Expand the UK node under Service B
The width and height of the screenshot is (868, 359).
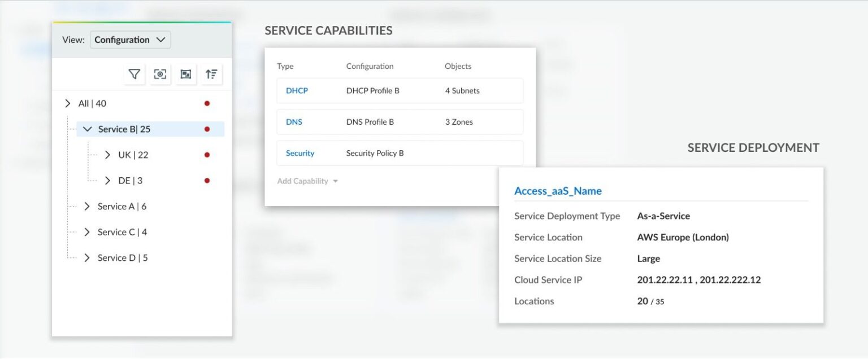pos(107,154)
